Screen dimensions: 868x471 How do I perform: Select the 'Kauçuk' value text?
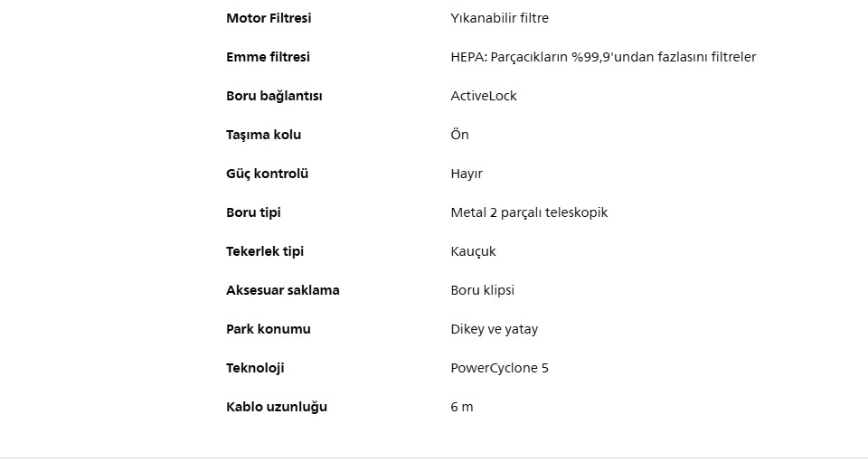pos(473,251)
